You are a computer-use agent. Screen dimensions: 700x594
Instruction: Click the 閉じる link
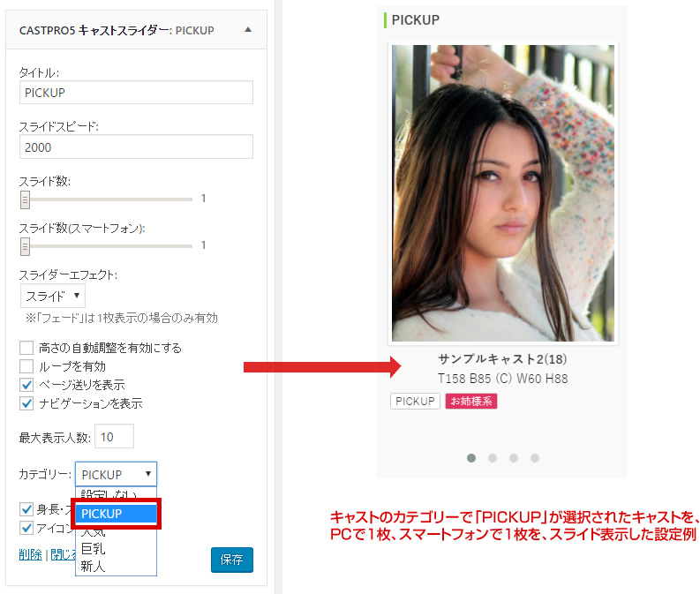63,555
